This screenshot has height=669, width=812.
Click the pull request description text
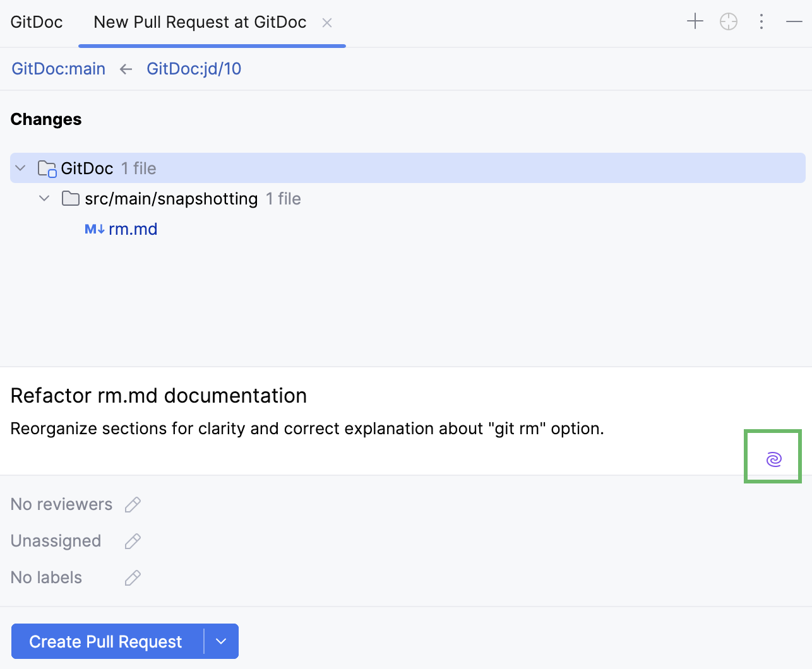(x=307, y=429)
